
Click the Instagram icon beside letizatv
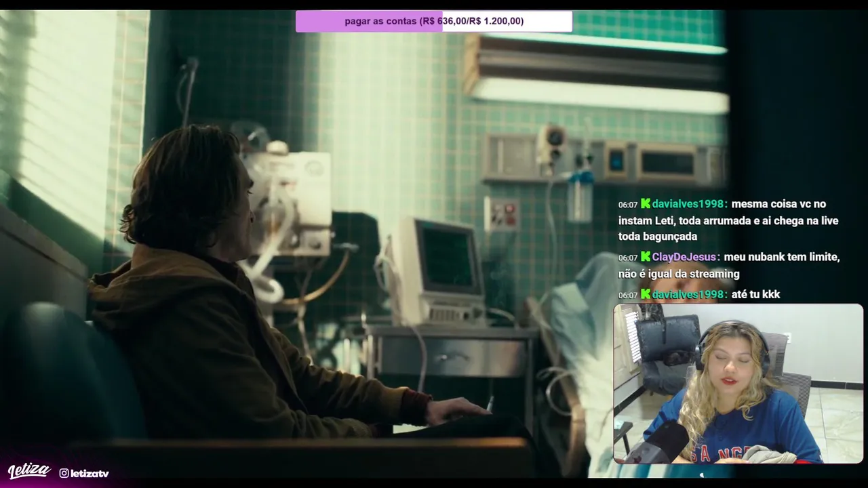64,474
